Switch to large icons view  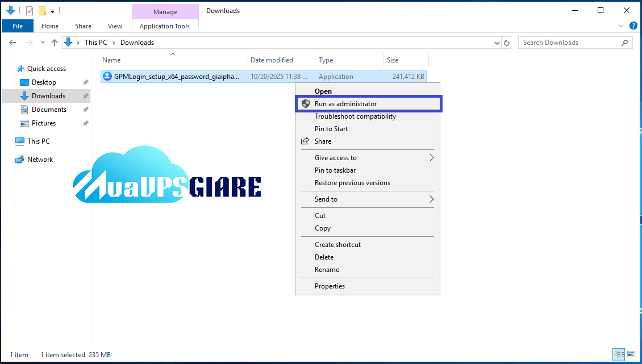click(x=631, y=355)
